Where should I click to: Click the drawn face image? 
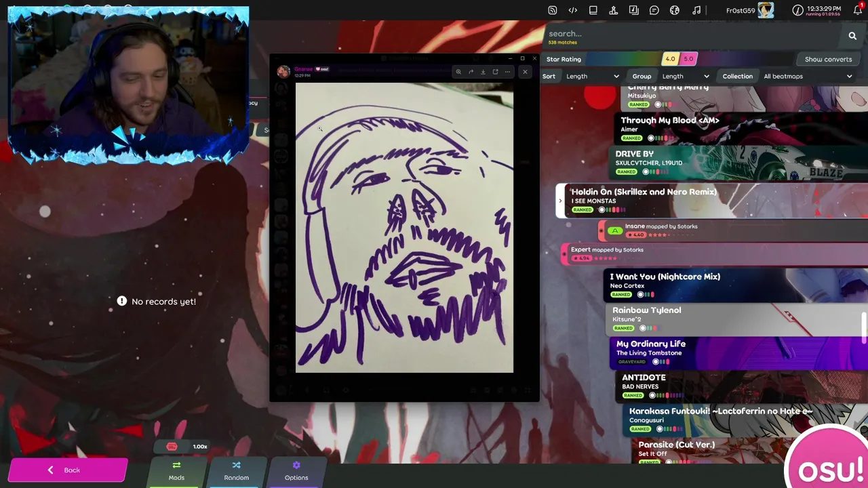(404, 228)
